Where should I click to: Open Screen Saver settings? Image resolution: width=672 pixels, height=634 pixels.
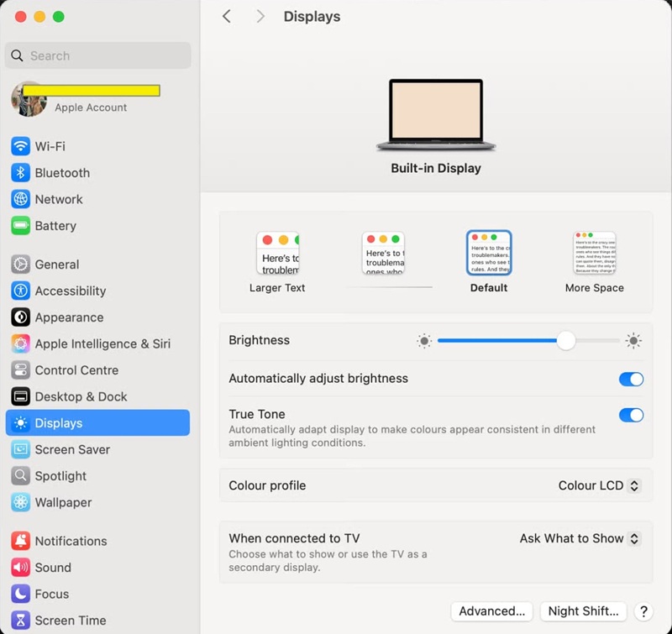pos(97,449)
